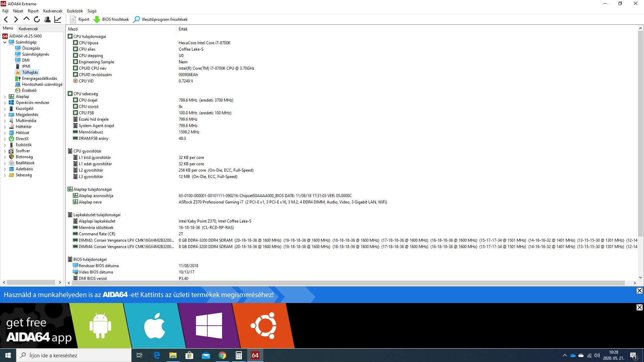Open the Riport menu

[33, 11]
